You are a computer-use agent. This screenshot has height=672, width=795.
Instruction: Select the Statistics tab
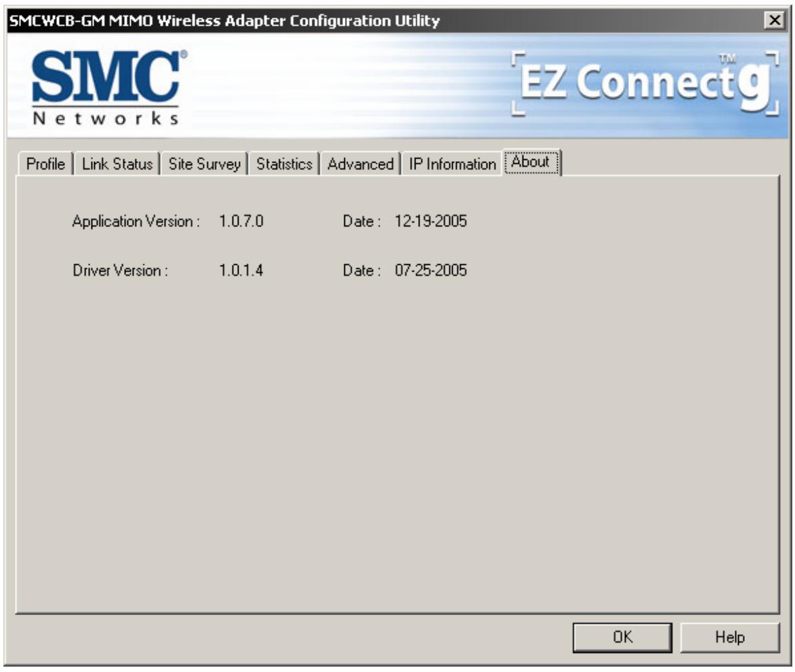(x=284, y=164)
